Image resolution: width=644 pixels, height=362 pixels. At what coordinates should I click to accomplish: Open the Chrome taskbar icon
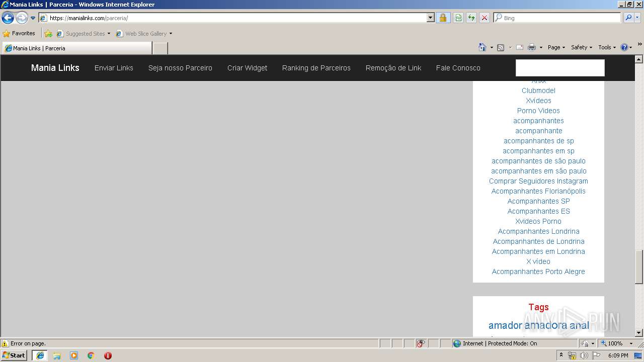tap(91, 355)
